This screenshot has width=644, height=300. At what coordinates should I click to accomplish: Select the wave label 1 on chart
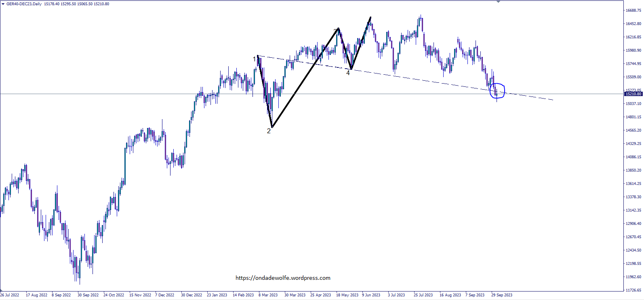(255, 59)
